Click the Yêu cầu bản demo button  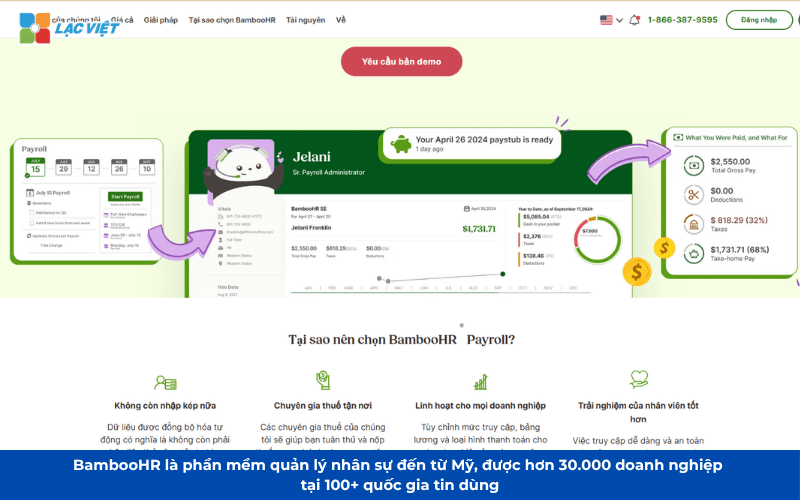(402, 61)
